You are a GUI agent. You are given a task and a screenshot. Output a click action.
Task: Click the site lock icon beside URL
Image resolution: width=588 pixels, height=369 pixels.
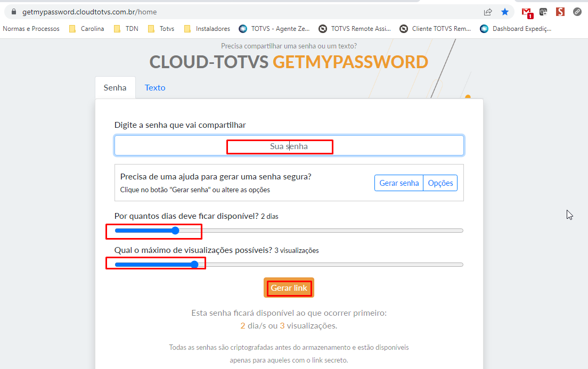pos(14,12)
